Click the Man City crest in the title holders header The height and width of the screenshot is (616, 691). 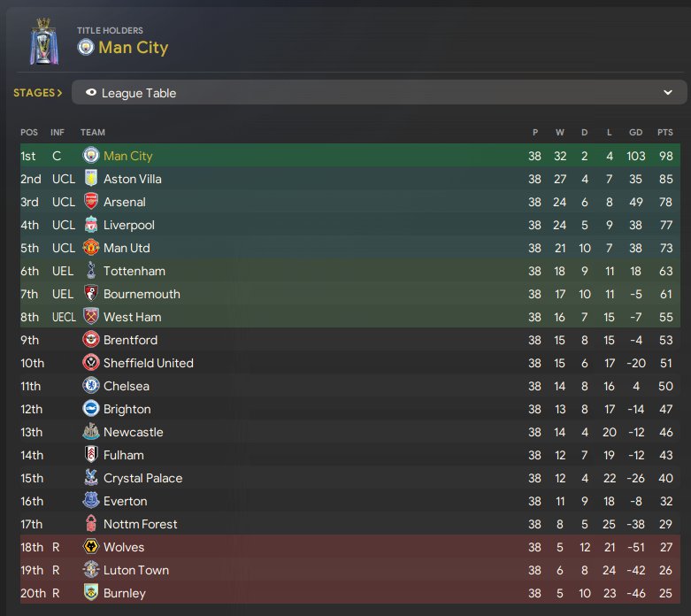pyautogui.click(x=86, y=48)
